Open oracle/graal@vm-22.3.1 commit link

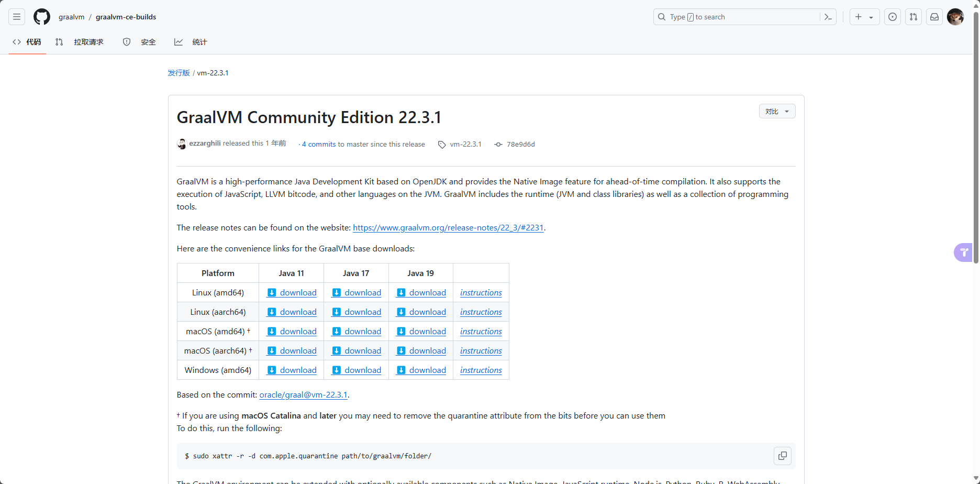click(303, 395)
